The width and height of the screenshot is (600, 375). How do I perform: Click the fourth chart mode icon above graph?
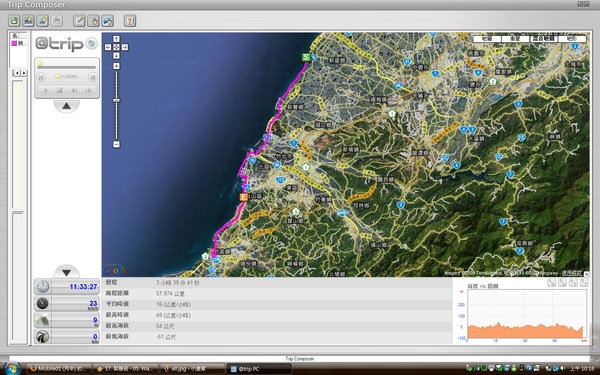point(584,283)
